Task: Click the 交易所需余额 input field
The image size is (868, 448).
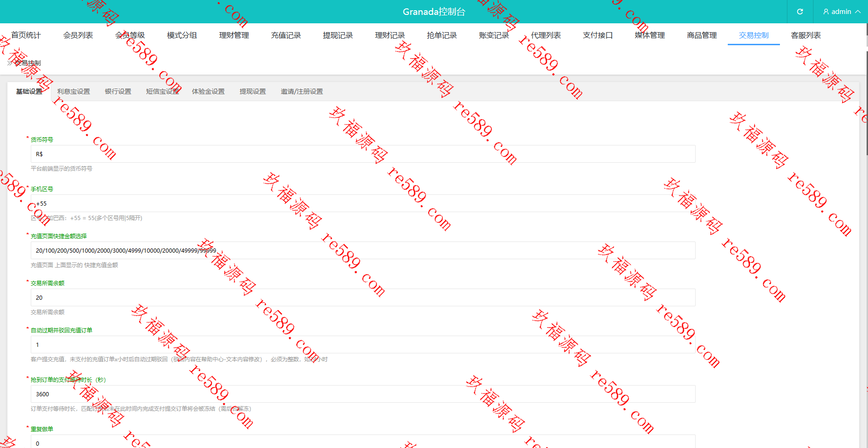Action: tap(363, 297)
